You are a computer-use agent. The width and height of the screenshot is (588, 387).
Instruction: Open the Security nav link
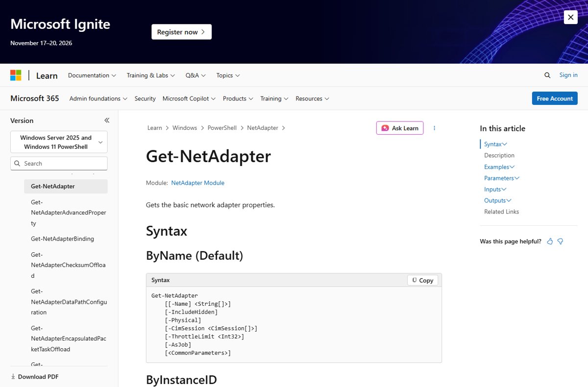click(x=145, y=98)
